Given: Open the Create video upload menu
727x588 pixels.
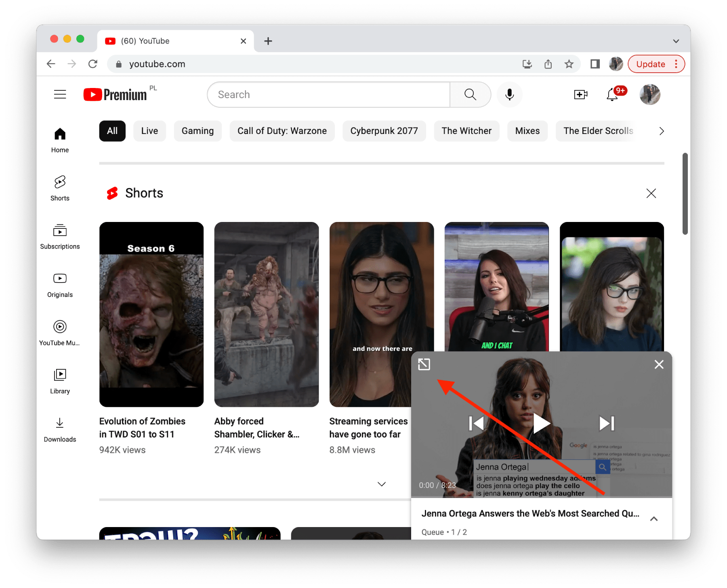Looking at the screenshot, I should coord(580,94).
